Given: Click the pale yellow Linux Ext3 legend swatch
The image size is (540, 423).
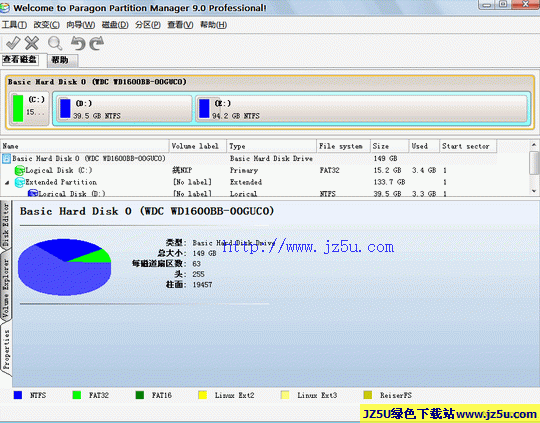Looking at the screenshot, I should pyautogui.click(x=285, y=395).
